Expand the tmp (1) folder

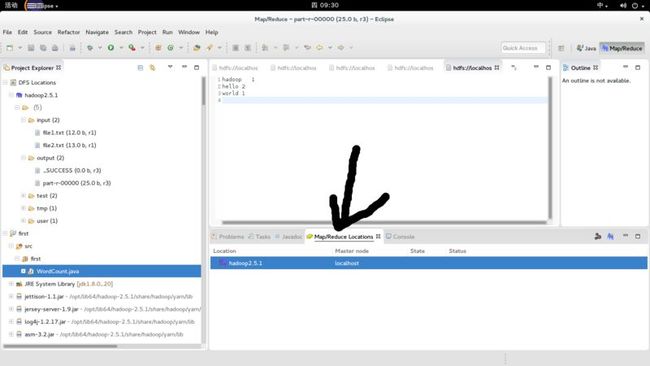23,208
